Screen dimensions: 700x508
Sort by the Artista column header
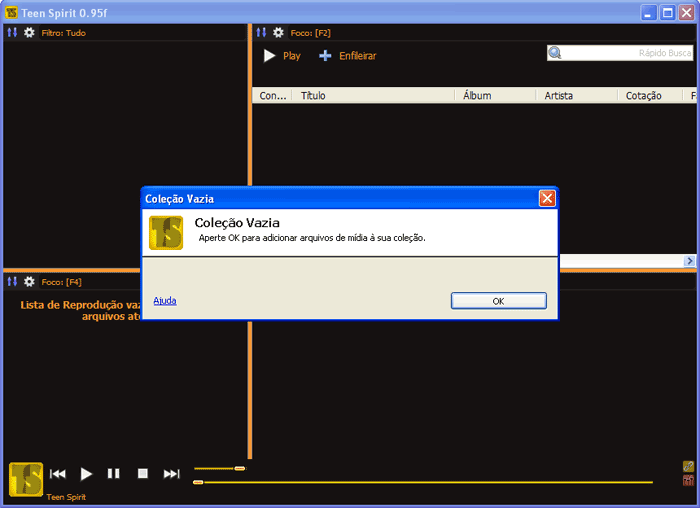[577, 96]
